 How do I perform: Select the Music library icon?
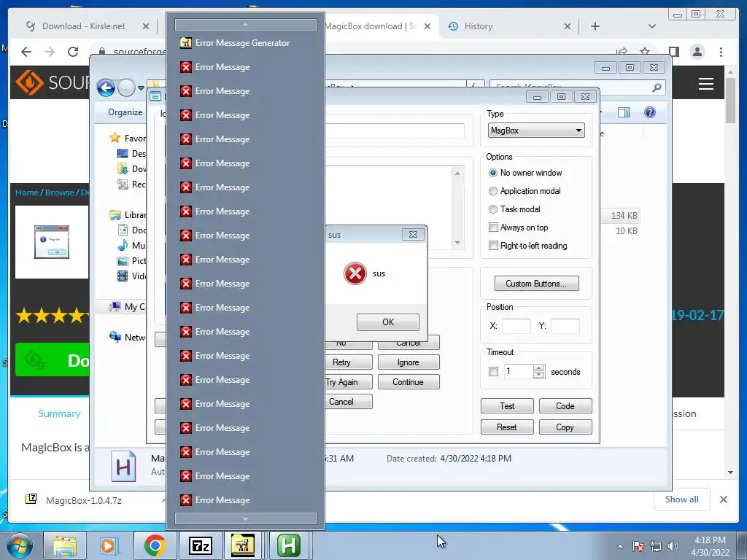coord(123,245)
